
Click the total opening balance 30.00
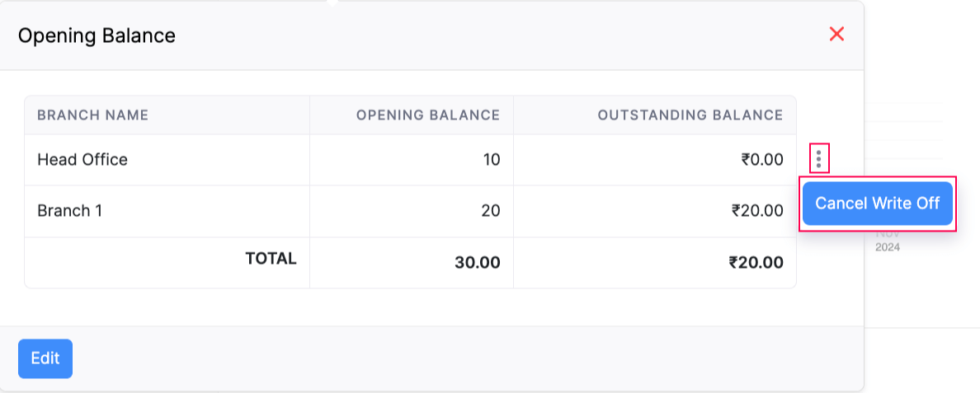pos(477,263)
